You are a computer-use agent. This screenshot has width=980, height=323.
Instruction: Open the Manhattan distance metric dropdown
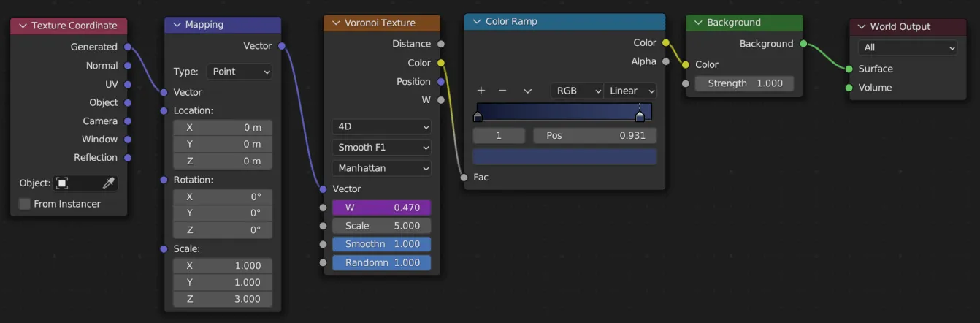click(381, 168)
